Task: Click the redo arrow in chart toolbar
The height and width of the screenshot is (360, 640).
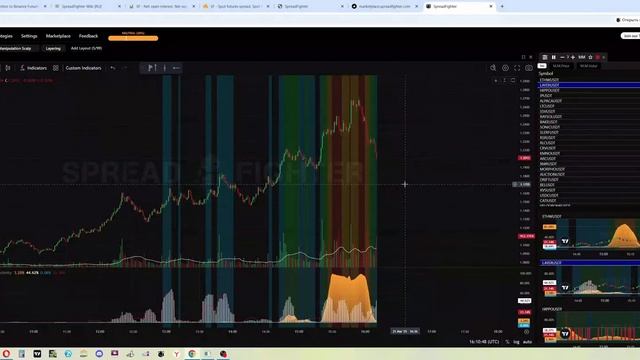Action: coord(125,68)
